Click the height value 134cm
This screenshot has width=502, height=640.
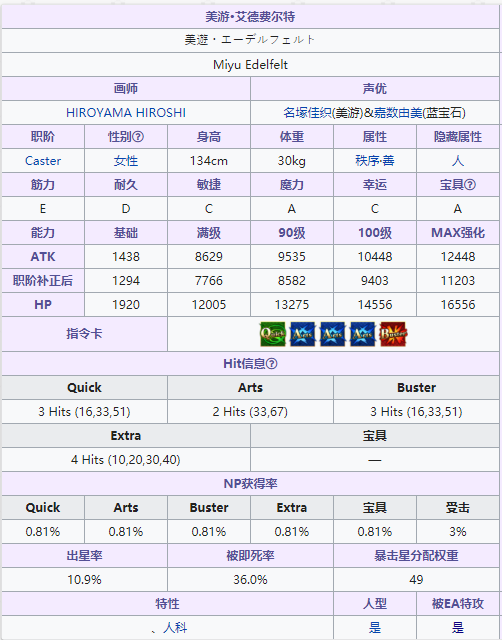click(209, 161)
